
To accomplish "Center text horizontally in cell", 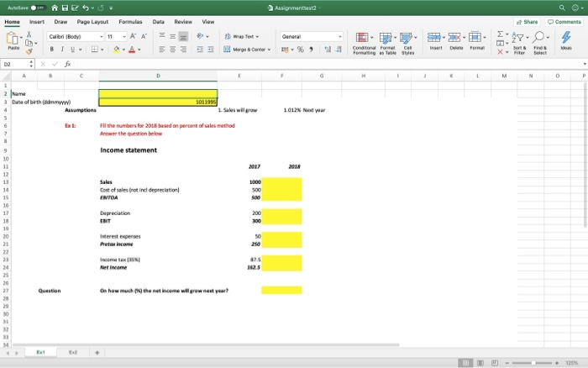I will pyautogui.click(x=172, y=49).
